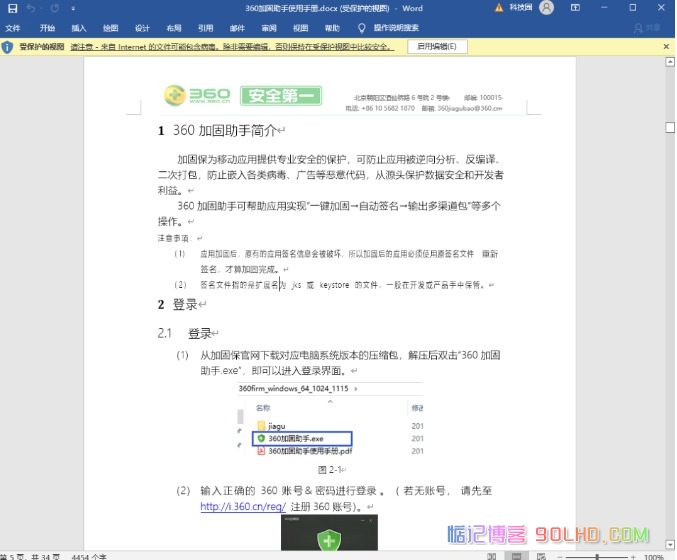Click the 100% zoom level
This screenshot has height=560, width=677.
click(x=654, y=557)
